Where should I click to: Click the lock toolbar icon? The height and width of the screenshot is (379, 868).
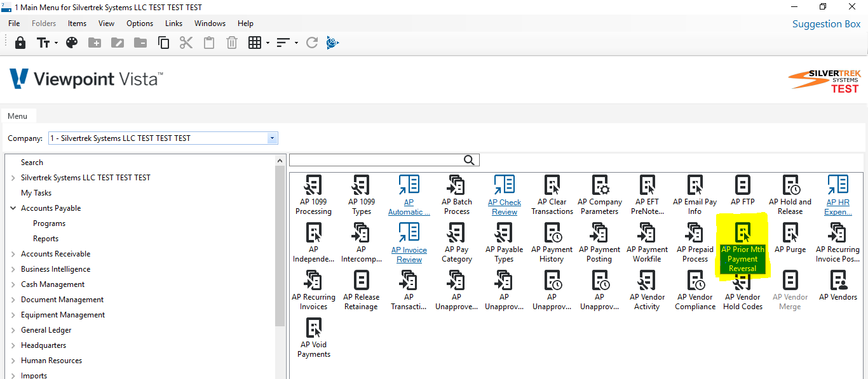(x=20, y=43)
